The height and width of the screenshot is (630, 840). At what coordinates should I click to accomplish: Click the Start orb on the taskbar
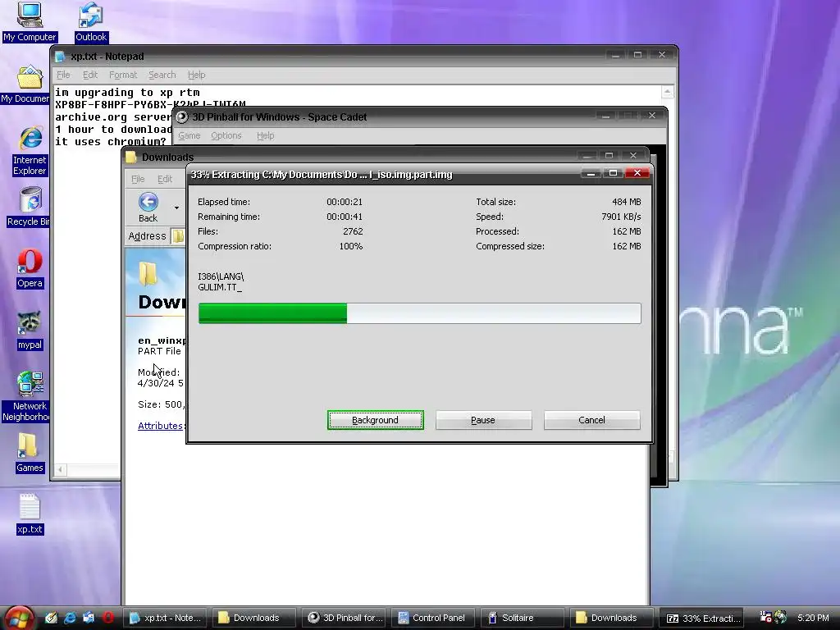(x=20, y=618)
